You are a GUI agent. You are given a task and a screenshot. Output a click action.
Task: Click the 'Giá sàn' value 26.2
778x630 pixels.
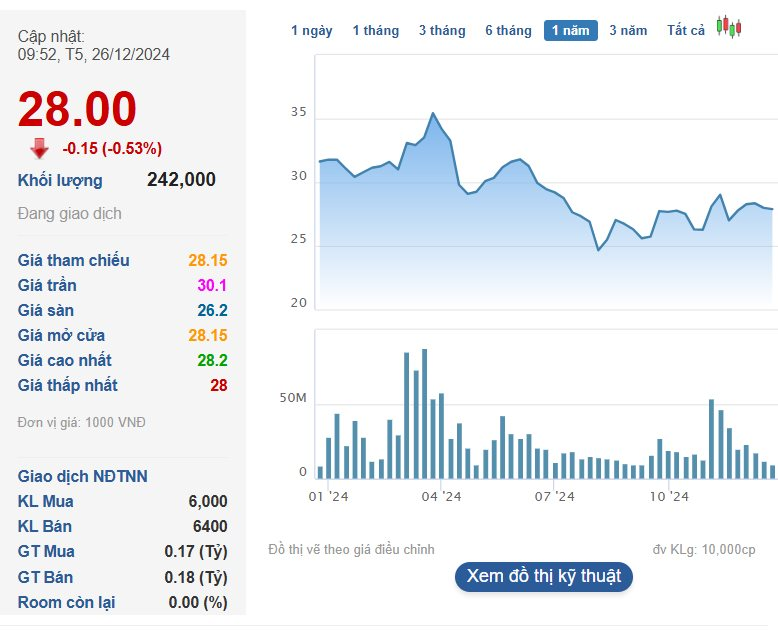[211, 310]
